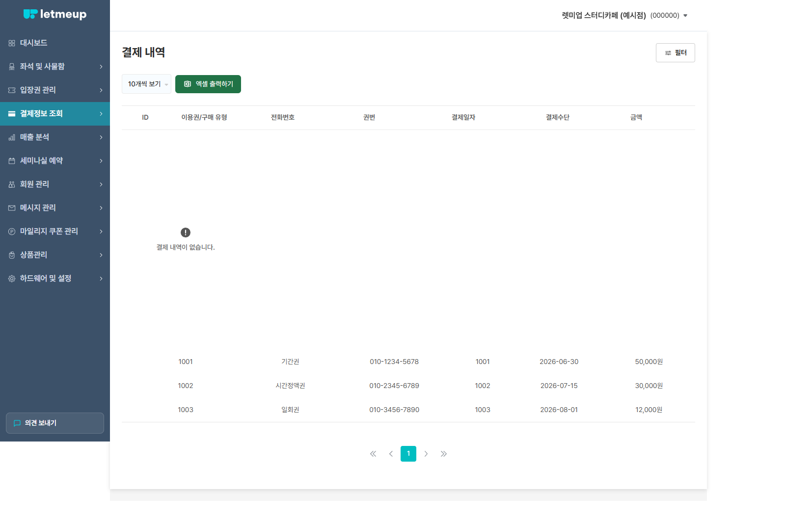Expand the 마일리지 쿠폰 관리 chevron
The height and width of the screenshot is (520, 812).
(x=101, y=232)
